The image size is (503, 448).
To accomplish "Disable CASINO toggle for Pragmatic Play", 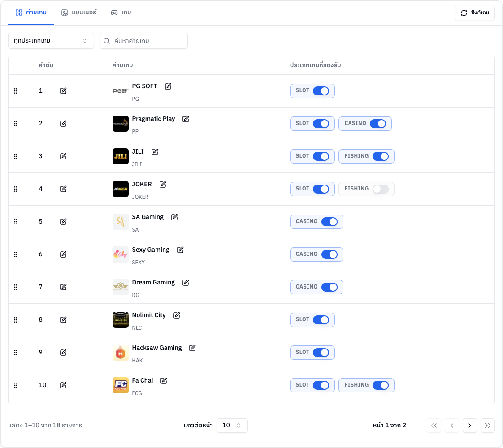I will pos(377,123).
